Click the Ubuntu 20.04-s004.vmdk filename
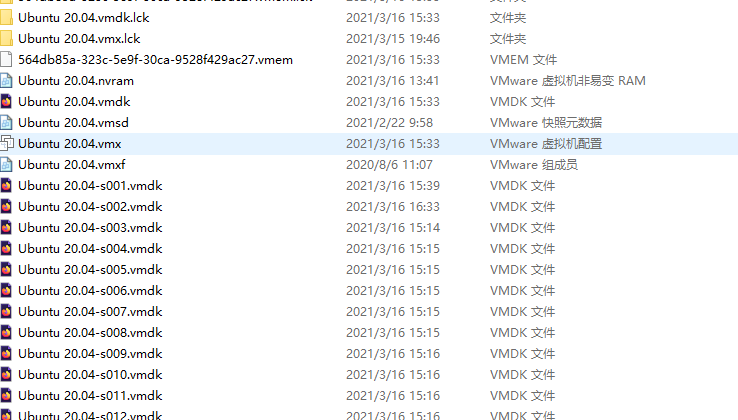 coord(90,249)
